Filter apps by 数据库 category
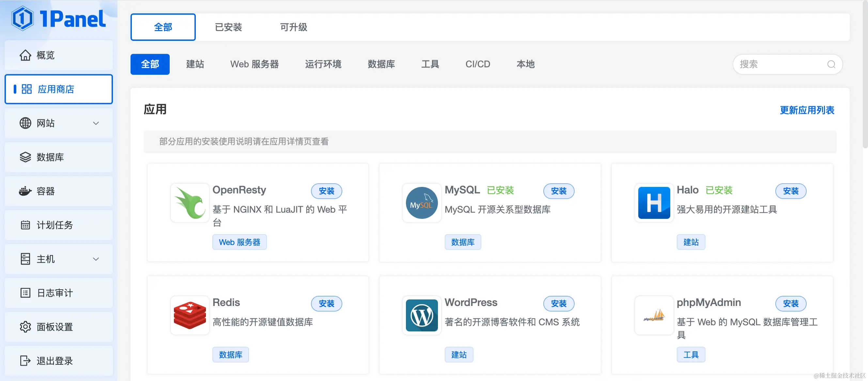Viewport: 868px width, 381px height. 381,64
